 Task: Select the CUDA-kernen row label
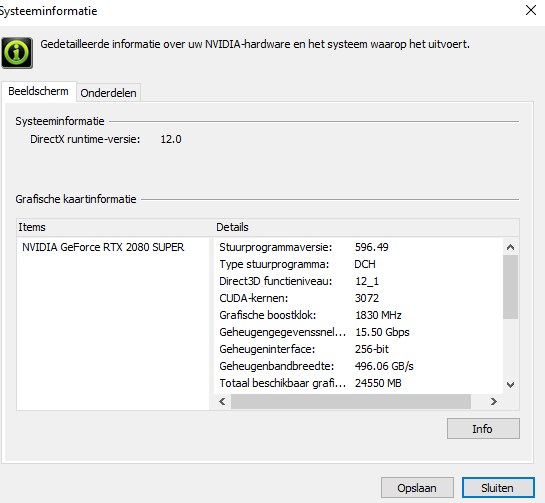(x=254, y=298)
